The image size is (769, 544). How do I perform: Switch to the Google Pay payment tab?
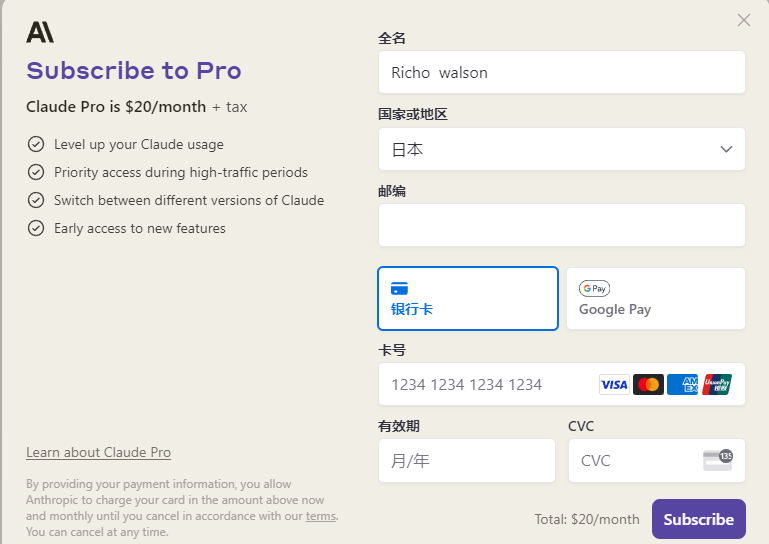coord(655,298)
